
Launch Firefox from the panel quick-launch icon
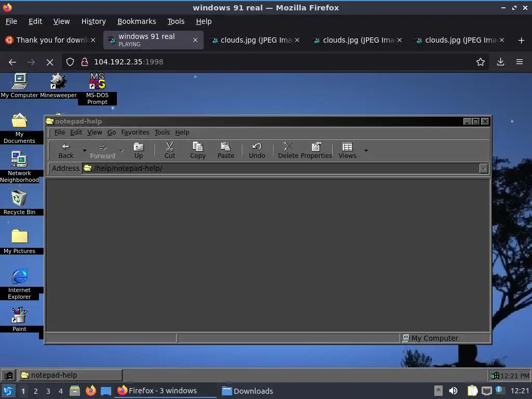coord(90,391)
